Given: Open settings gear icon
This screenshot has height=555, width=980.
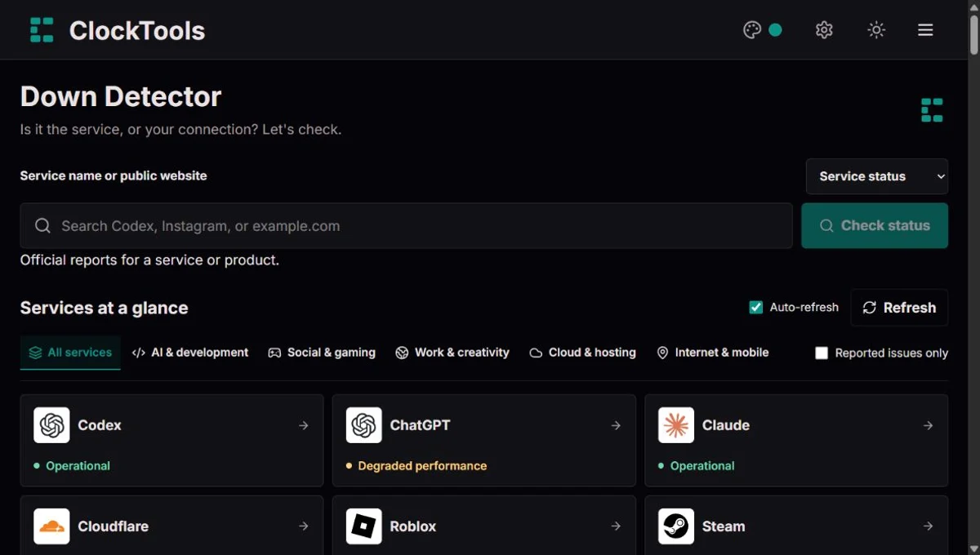Looking at the screenshot, I should coord(824,30).
